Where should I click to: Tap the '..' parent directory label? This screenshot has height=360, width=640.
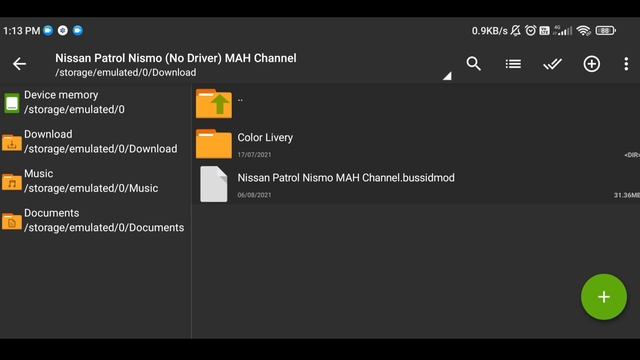pyautogui.click(x=240, y=99)
